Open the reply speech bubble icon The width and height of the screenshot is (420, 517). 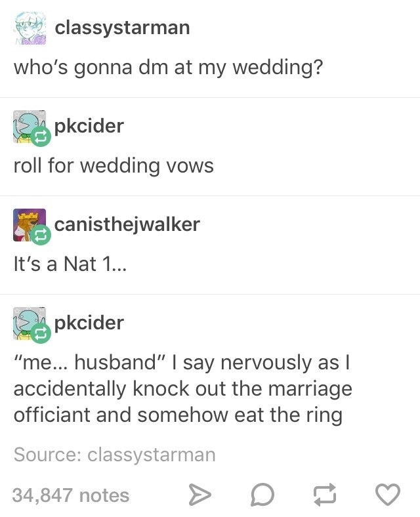click(x=262, y=495)
